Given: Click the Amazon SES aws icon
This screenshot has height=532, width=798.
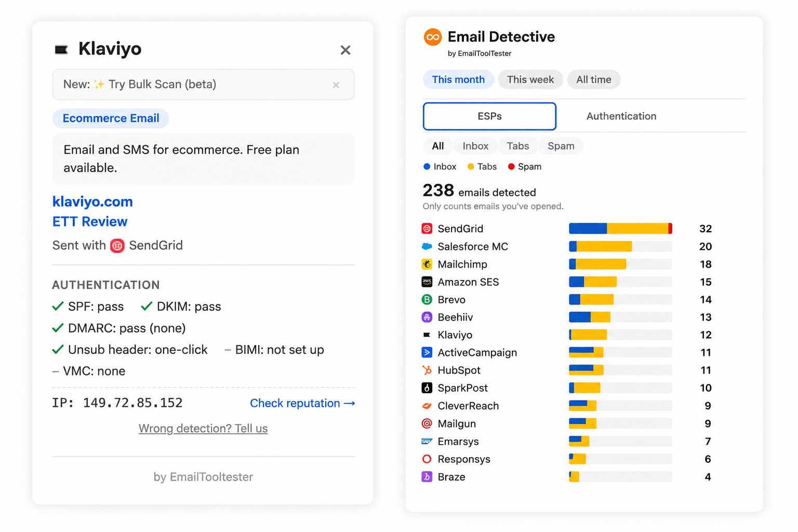Looking at the screenshot, I should (x=427, y=282).
